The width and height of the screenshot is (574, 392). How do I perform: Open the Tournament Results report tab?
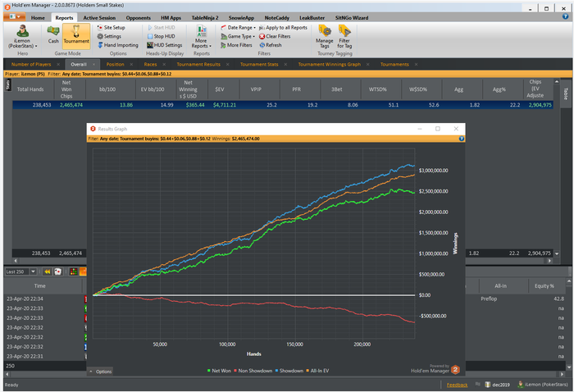[x=198, y=64]
